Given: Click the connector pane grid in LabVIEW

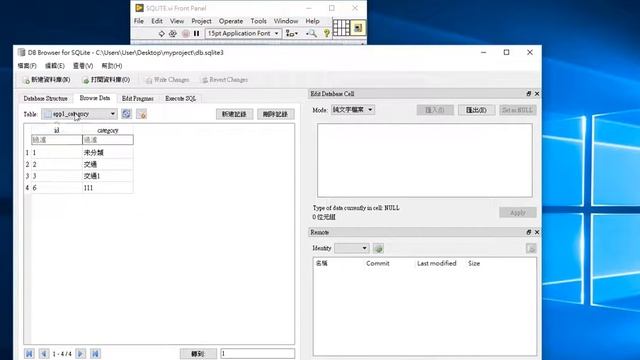Looking at the screenshot, I should click(341, 28).
